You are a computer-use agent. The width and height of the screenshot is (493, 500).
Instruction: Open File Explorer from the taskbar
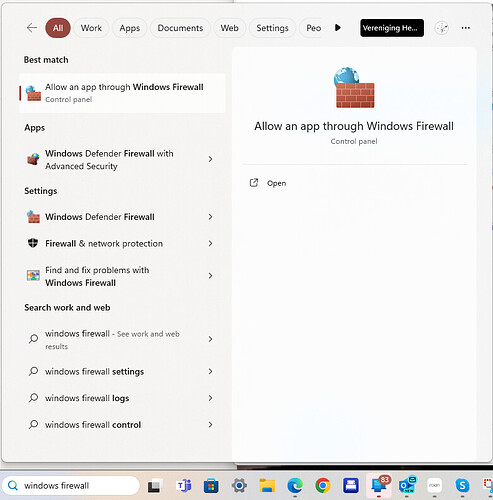coord(267,486)
